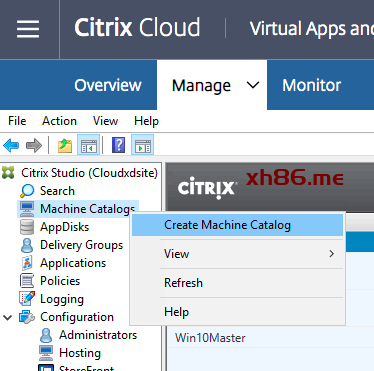Open the Manage tab dropdown arrow
Image resolution: width=374 pixels, height=371 pixels.
(x=253, y=85)
